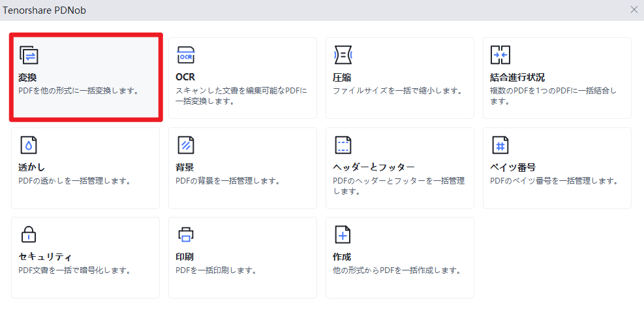Screen dimensions: 644x309
Task: Click the 作成 new document icon
Action: [343, 235]
